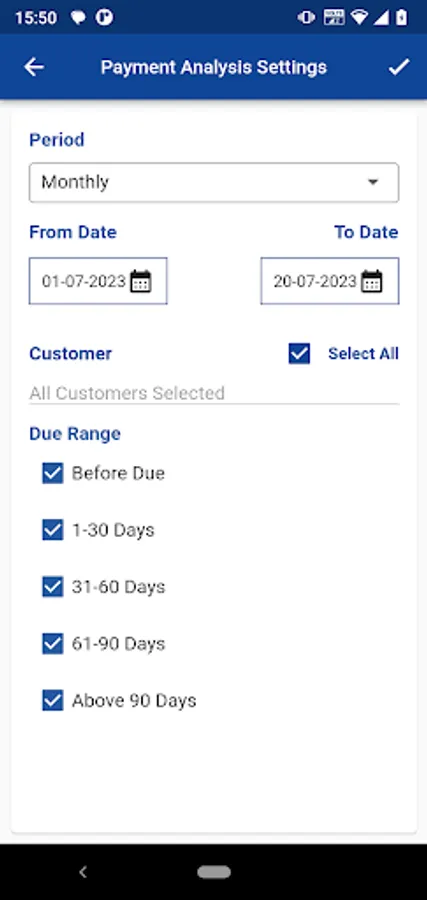Open the Period Monthly dropdown
The image size is (427, 900).
214,183
